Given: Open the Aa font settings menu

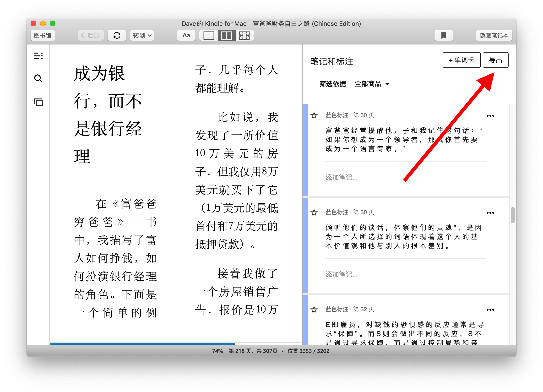Looking at the screenshot, I should point(186,35).
